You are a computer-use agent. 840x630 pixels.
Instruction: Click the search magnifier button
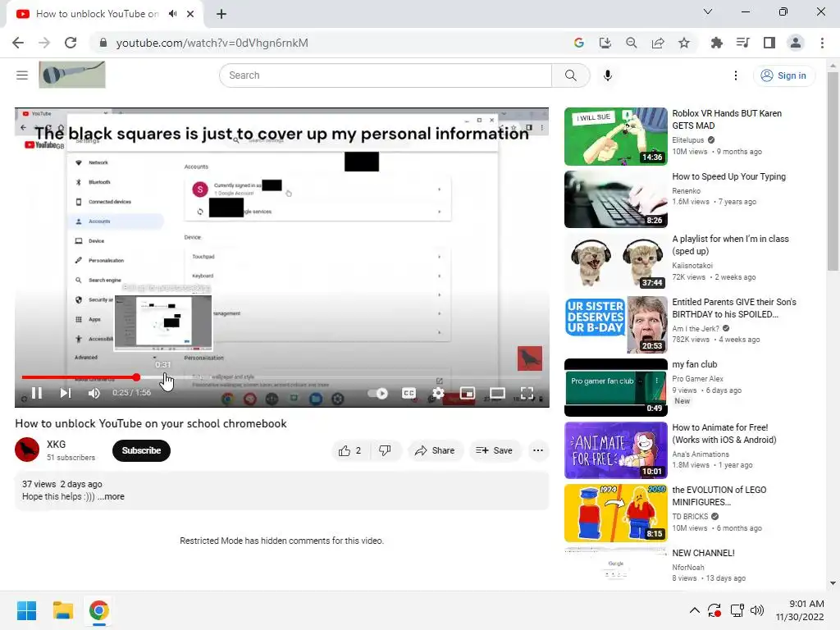click(x=571, y=75)
